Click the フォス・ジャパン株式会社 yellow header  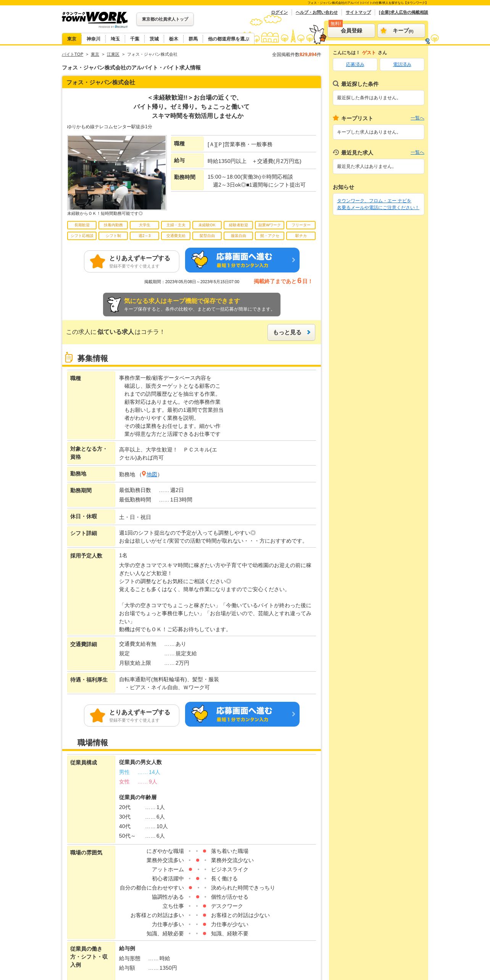192,82
